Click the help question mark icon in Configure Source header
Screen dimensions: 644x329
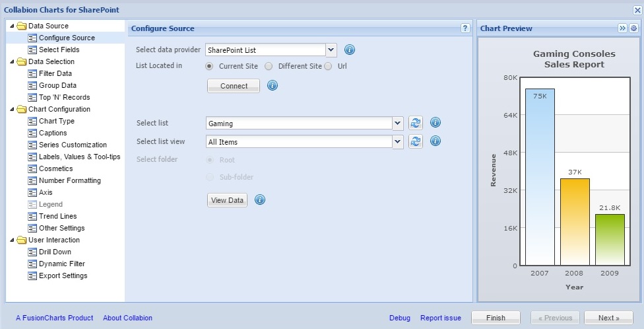[x=465, y=28]
